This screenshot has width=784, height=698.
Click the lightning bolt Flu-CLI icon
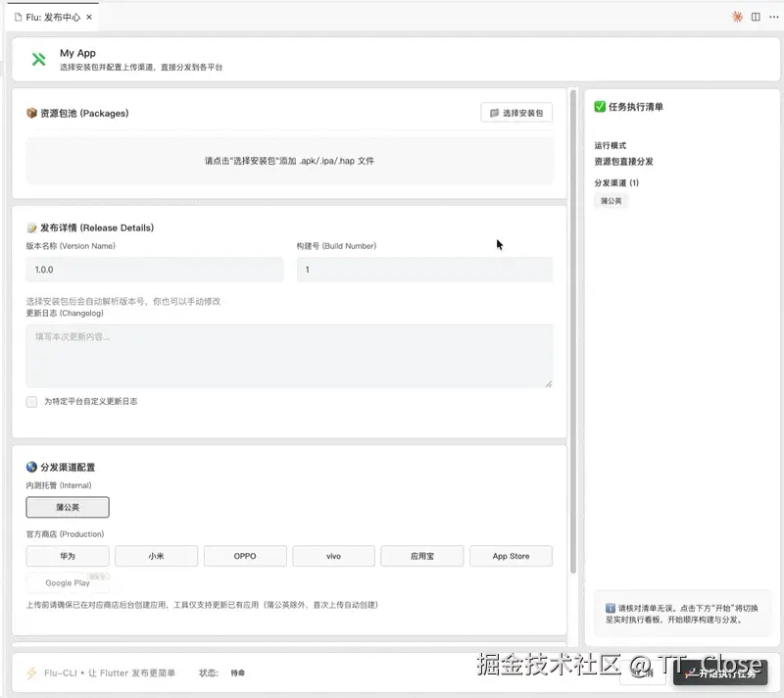point(31,673)
